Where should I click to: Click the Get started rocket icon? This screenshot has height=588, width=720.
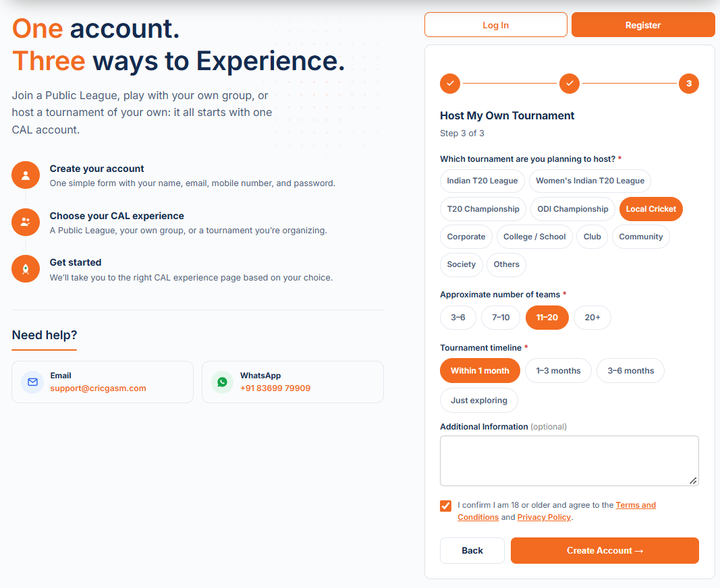(x=26, y=269)
